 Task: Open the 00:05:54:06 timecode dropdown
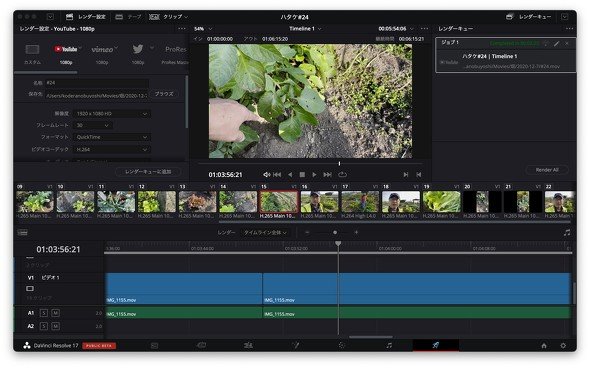click(396, 29)
